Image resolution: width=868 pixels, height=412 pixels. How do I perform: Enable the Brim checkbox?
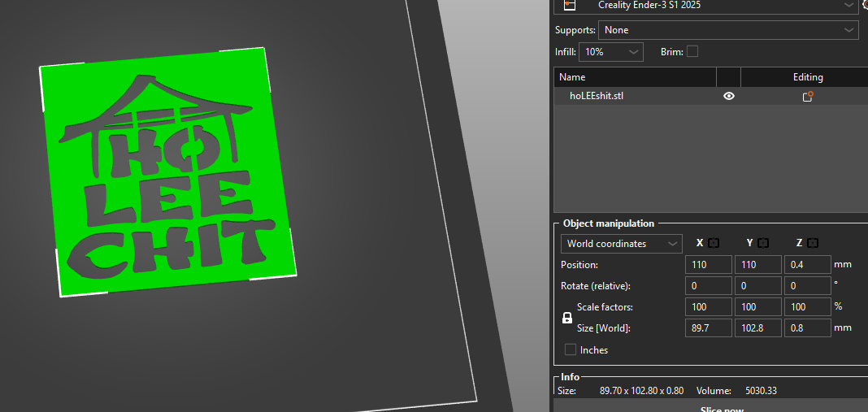pyautogui.click(x=692, y=51)
